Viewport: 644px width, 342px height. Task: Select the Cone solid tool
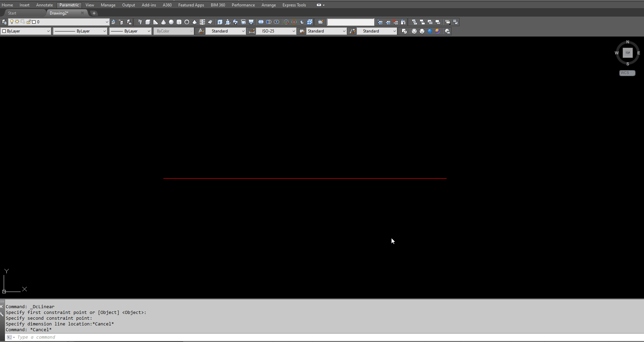click(163, 22)
